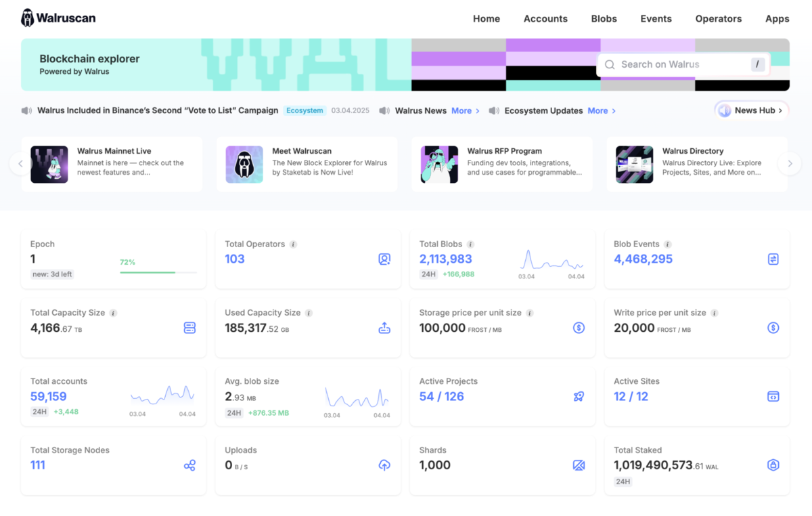The width and height of the screenshot is (812, 516).
Task: Click the Used Capacity upload-tray icon
Action: point(384,328)
